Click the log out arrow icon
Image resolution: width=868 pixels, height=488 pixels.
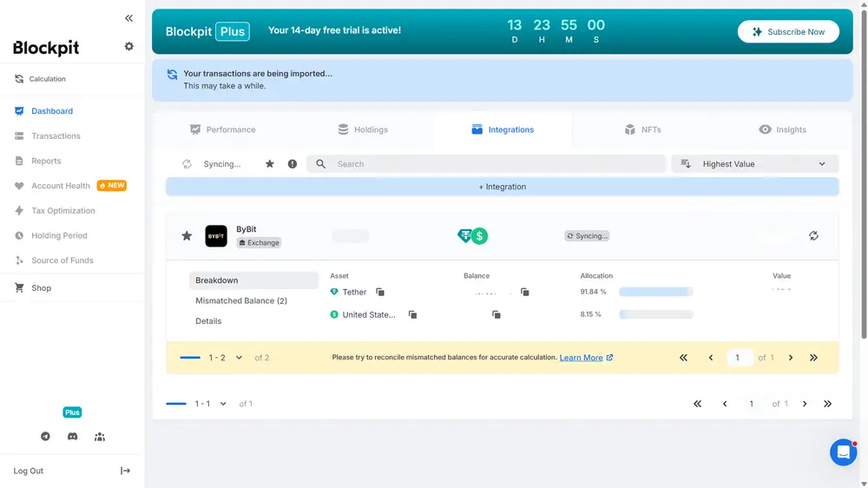tap(125, 471)
